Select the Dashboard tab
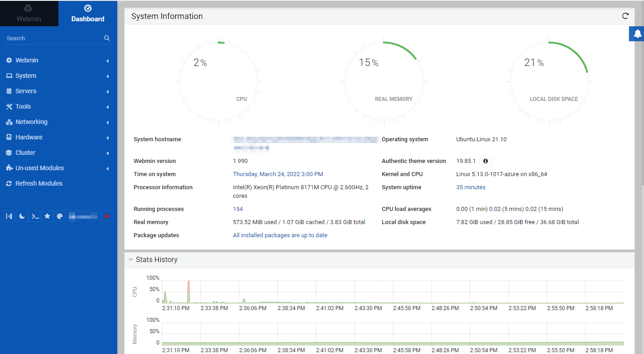The height and width of the screenshot is (354, 644). [x=88, y=13]
